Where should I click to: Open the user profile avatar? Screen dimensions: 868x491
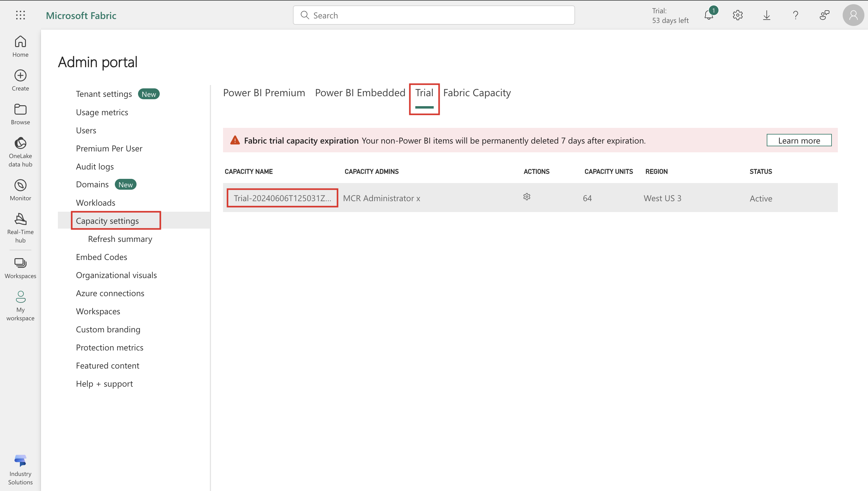[853, 15]
